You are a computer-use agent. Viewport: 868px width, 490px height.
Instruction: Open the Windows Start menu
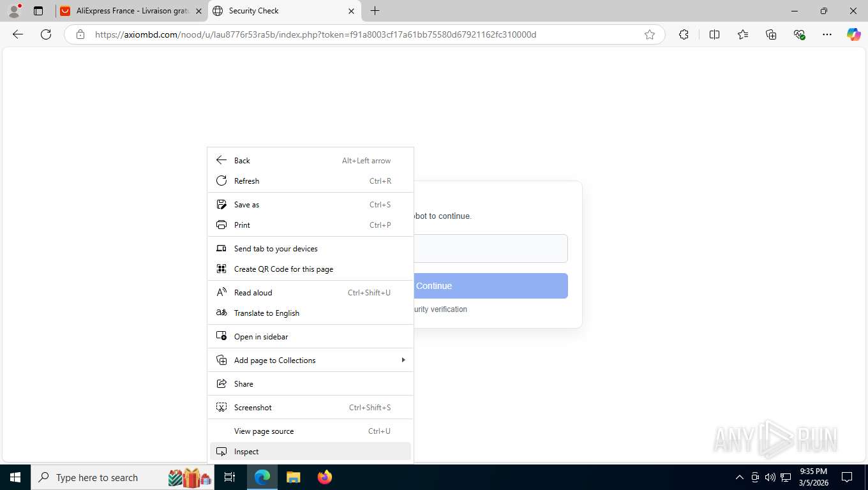pos(15,477)
